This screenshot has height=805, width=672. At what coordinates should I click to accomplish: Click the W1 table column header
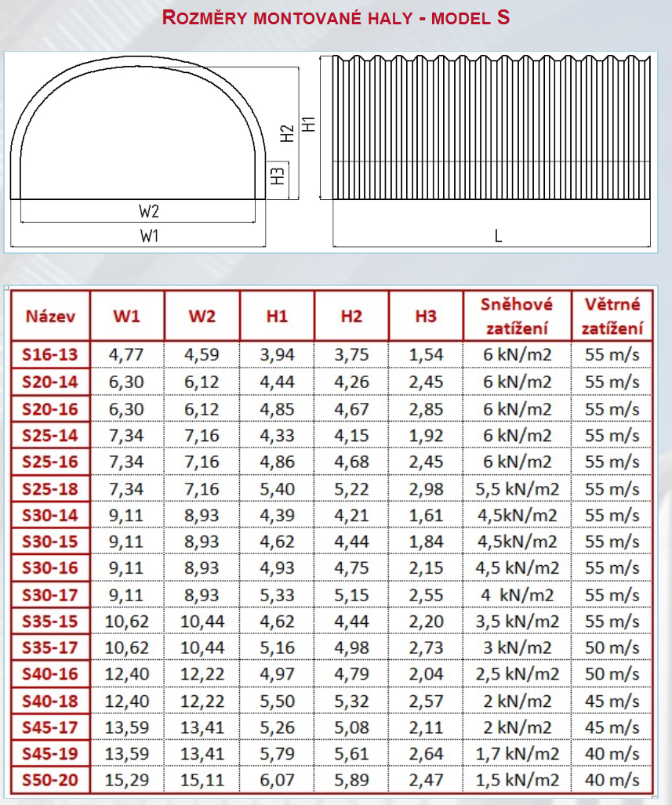pos(126,316)
